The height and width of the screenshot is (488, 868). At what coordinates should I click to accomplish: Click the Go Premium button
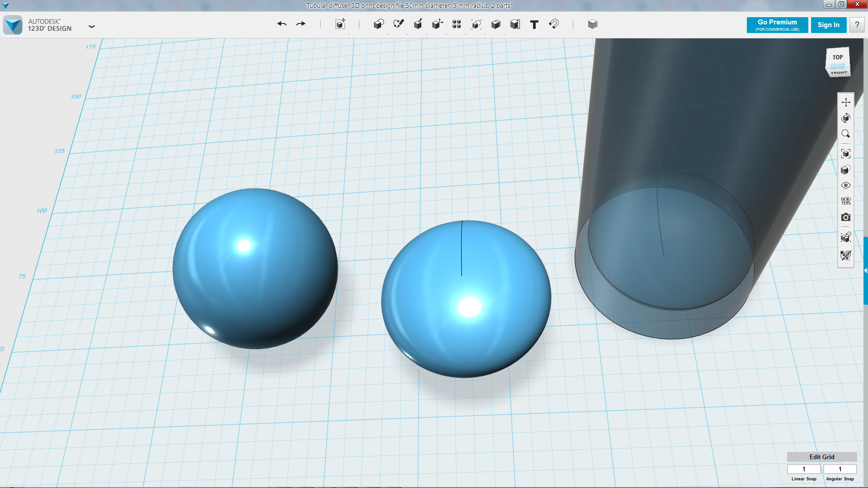pyautogui.click(x=777, y=25)
